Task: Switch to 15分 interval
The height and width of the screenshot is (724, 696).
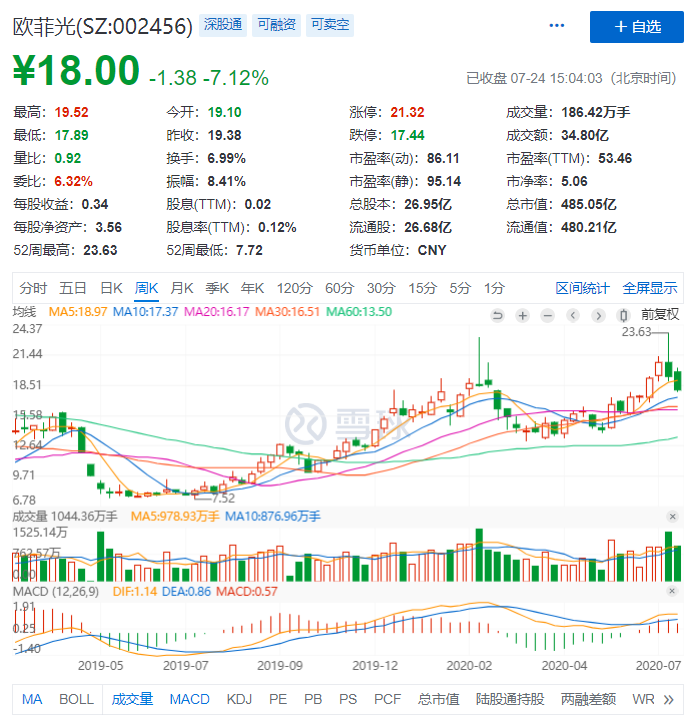Action: pyautogui.click(x=422, y=288)
